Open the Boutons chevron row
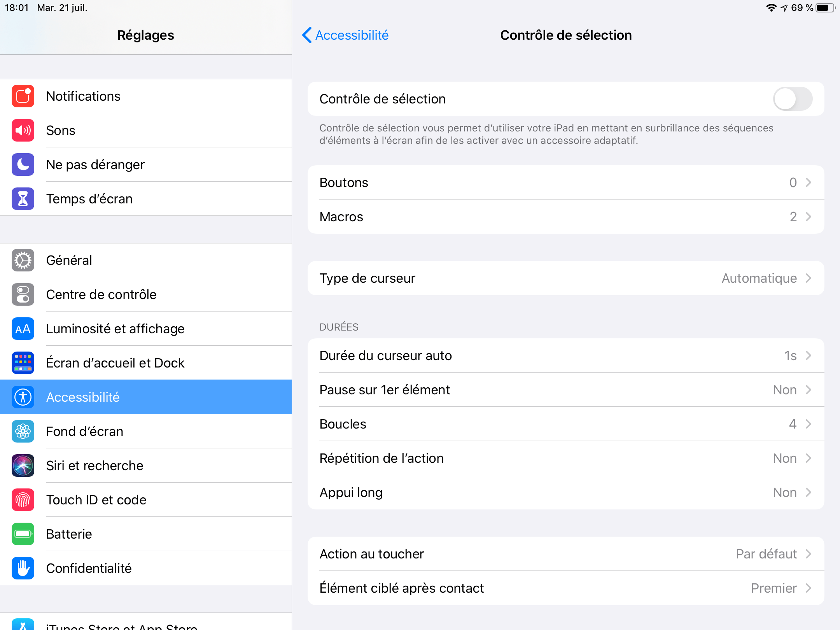The image size is (840, 630). click(566, 182)
